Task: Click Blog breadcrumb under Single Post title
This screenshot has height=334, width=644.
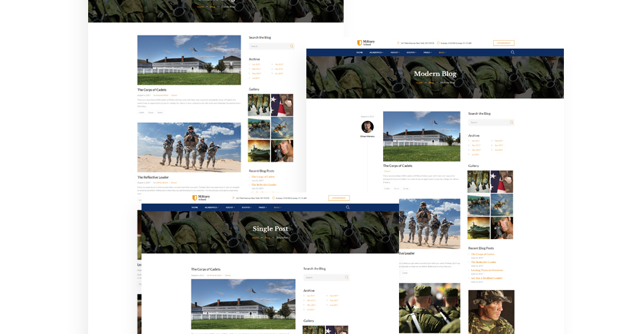Action: pos(268,237)
